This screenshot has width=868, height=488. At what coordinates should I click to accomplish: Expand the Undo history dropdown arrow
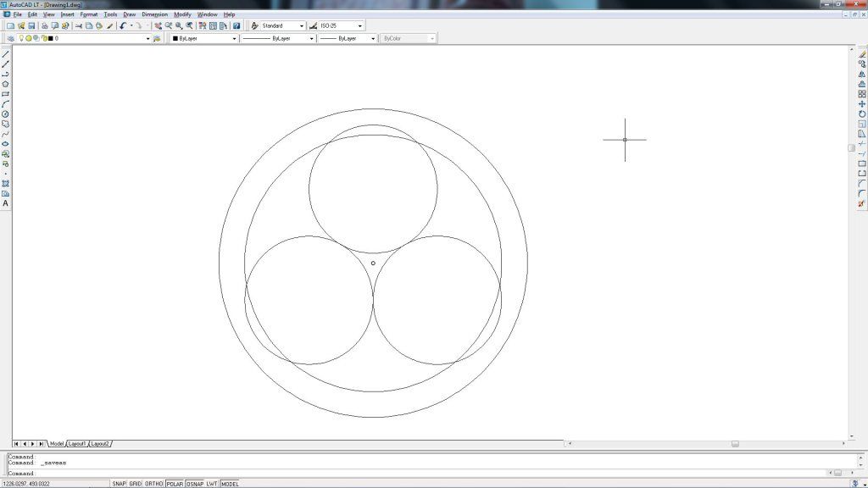click(x=131, y=26)
